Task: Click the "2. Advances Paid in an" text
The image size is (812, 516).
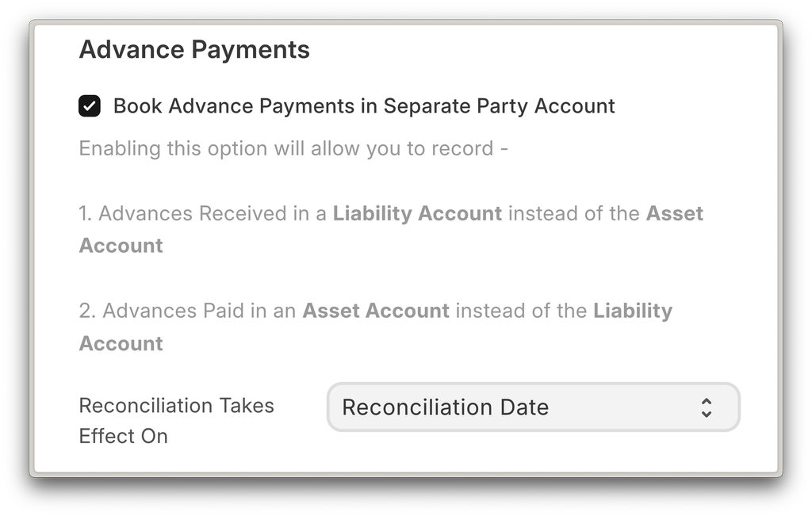Action: tap(188, 311)
